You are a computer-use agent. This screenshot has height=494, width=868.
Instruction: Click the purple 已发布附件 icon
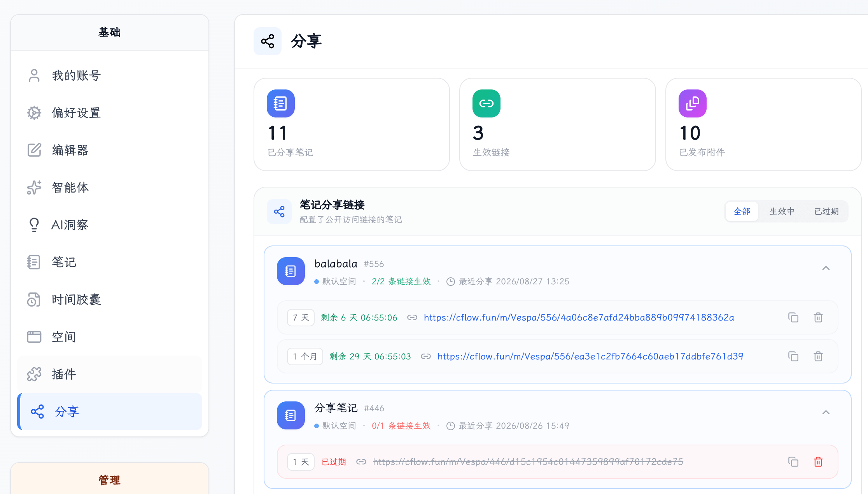[x=692, y=103]
